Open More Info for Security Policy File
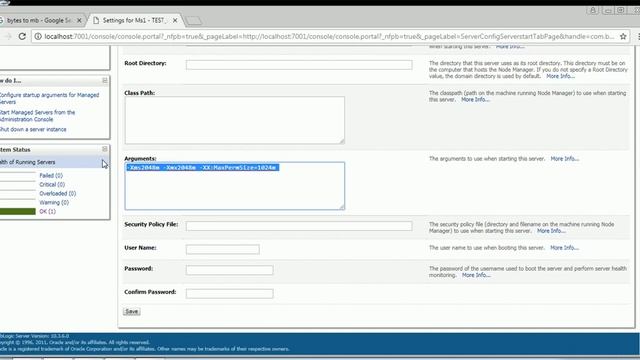This screenshot has width=640, height=360. [x=551, y=231]
